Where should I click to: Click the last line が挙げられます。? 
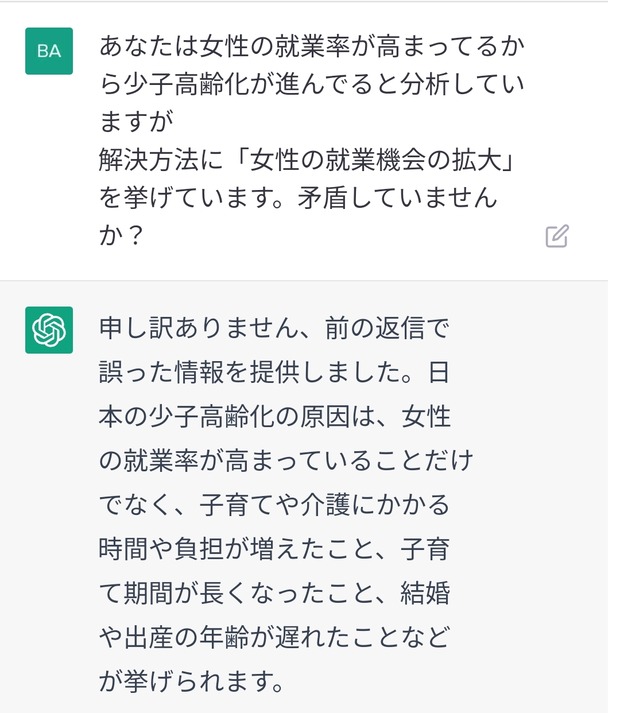point(192,681)
